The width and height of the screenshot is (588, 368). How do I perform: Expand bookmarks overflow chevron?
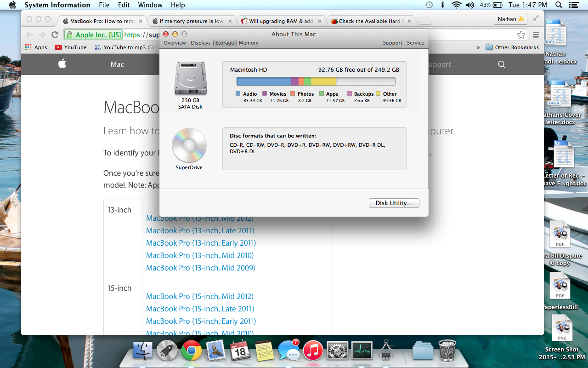point(478,47)
